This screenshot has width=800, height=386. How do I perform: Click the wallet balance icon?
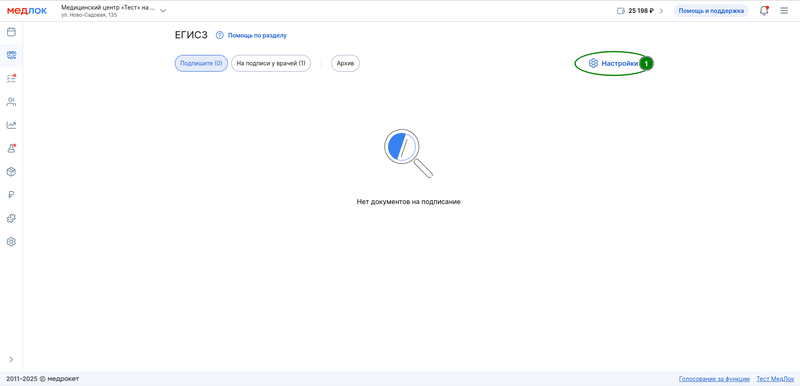[621, 11]
